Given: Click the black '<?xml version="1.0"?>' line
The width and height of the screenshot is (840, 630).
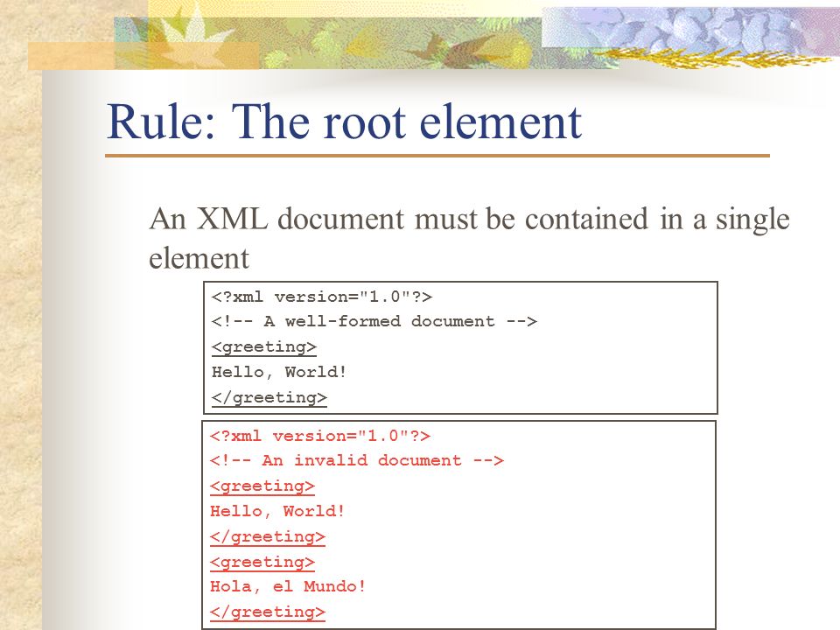Looking at the screenshot, I should pyautogui.click(x=322, y=297).
